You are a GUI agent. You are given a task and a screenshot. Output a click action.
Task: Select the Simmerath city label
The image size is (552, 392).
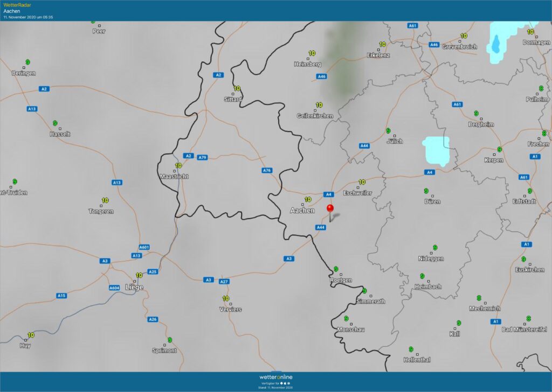coord(371,302)
